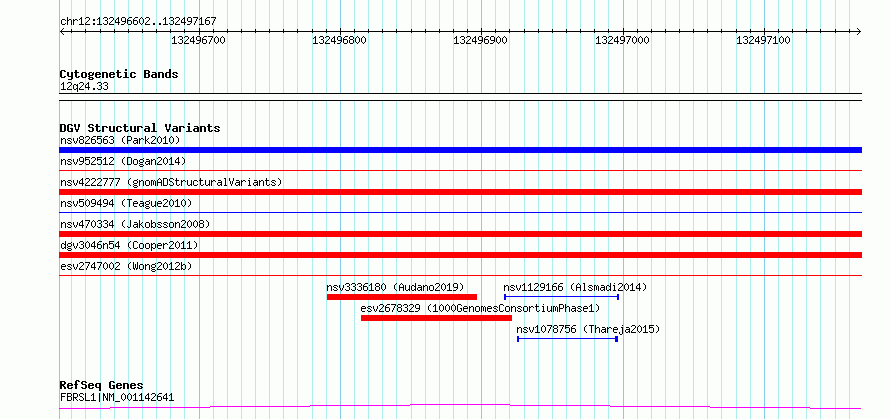Open FBRSL1|NM_001142641 gene label
The image size is (890, 419).
(x=117, y=397)
